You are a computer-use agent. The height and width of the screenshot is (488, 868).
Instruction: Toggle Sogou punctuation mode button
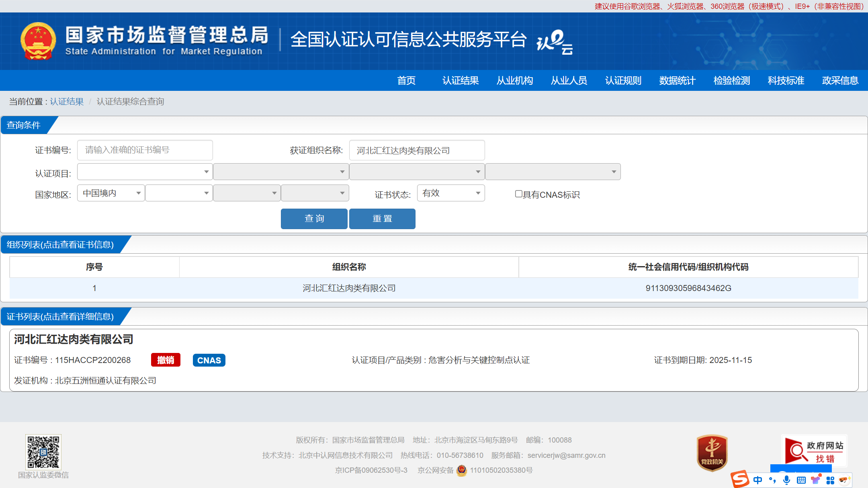tap(772, 480)
